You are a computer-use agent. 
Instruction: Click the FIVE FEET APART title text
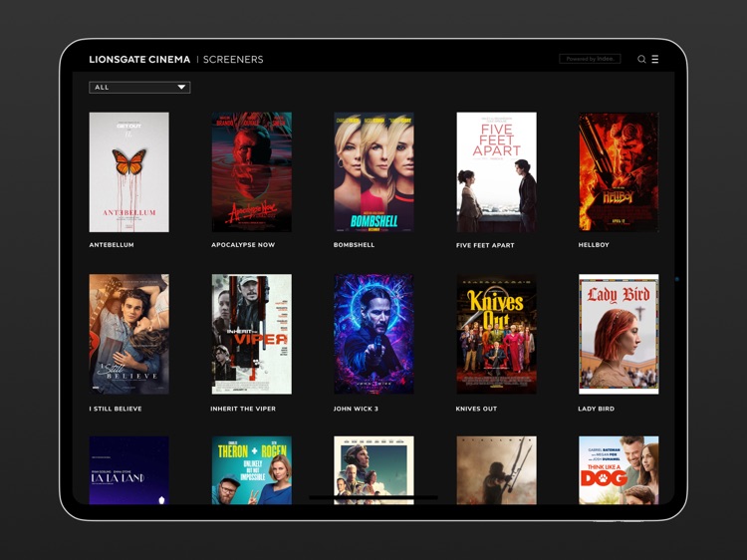[485, 245]
